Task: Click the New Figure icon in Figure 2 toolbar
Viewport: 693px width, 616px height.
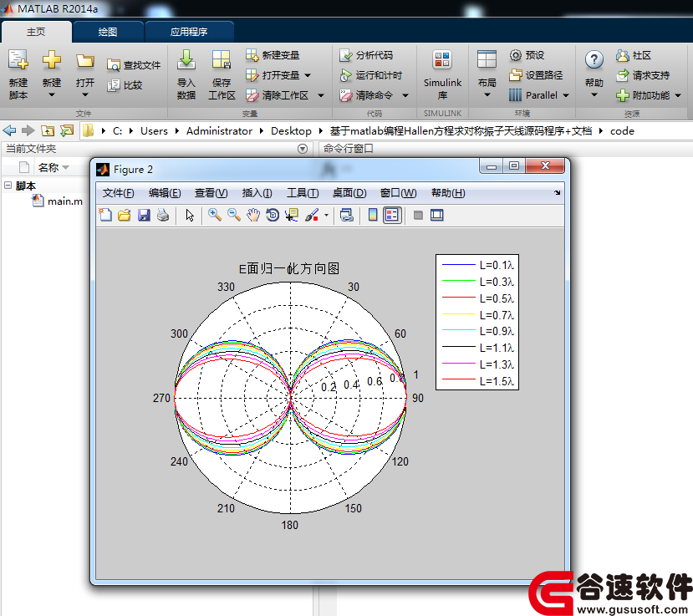Action: pos(105,215)
